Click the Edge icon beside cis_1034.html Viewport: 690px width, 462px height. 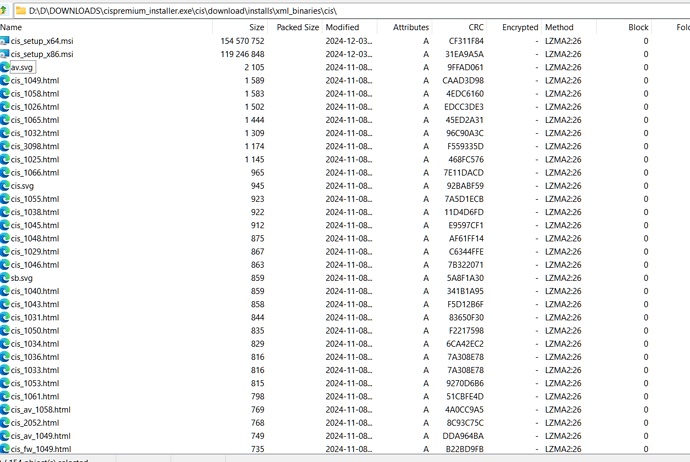5,344
